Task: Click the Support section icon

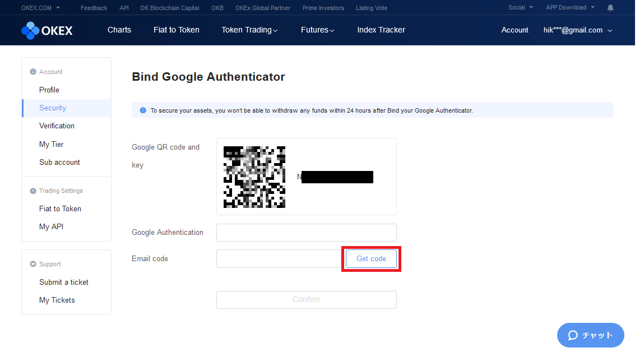Action: pos(33,264)
